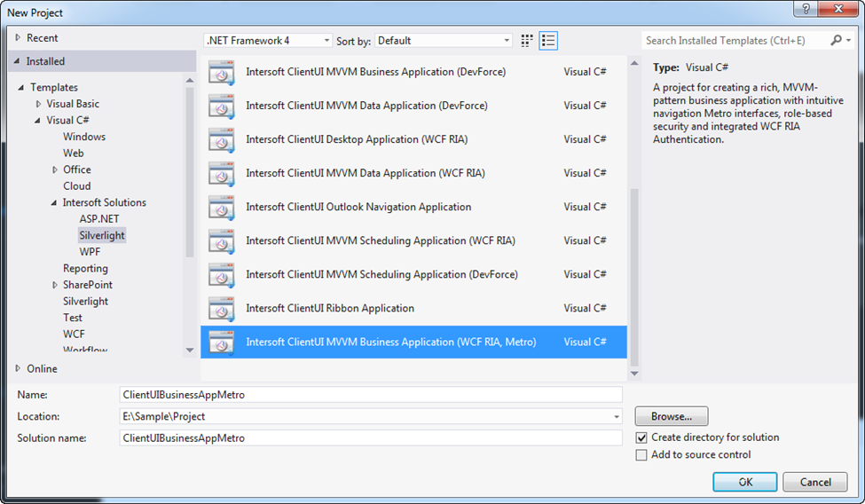Click the MVVM Scheduling Application (WCF RIA) template icon

coord(221,240)
